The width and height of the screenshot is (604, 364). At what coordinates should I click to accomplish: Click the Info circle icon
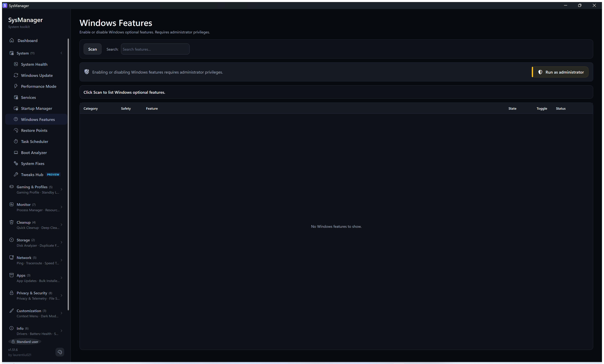[x=12, y=328]
